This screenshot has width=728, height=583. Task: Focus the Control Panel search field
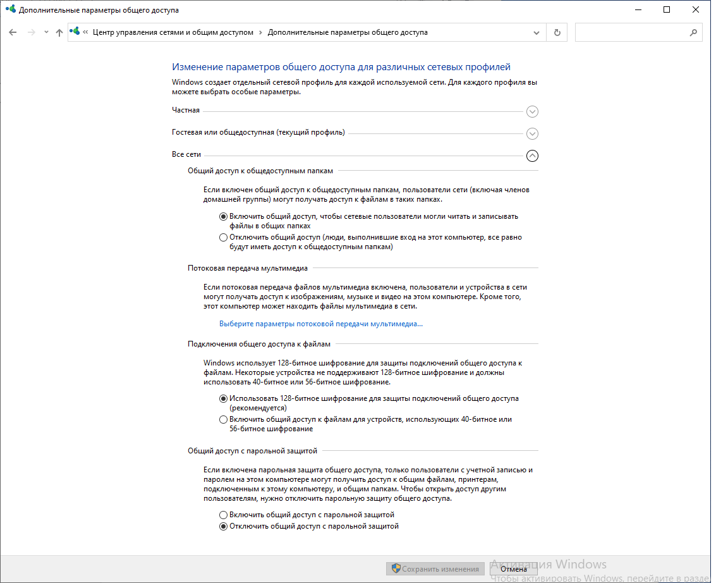click(638, 32)
